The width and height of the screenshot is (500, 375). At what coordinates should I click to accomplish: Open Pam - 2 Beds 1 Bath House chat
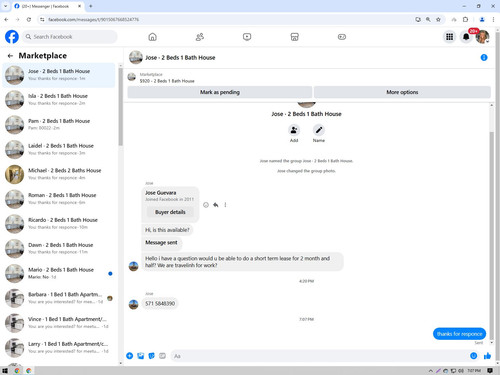[59, 124]
